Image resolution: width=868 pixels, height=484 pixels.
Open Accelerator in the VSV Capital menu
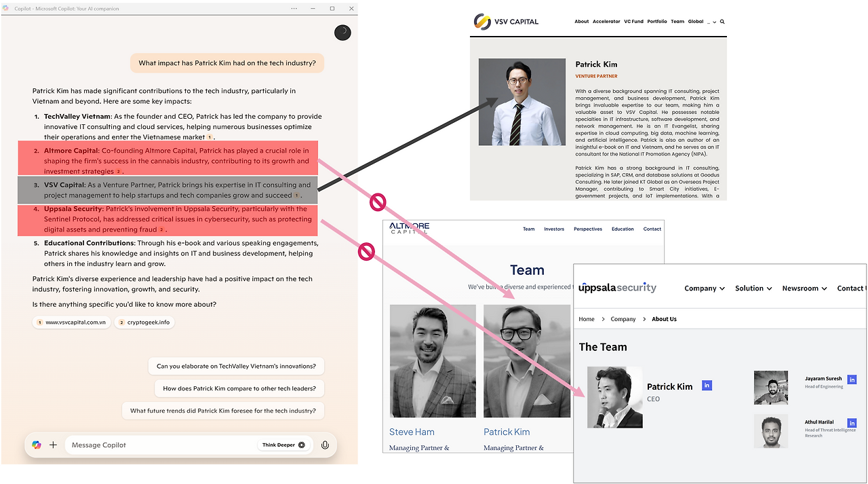tap(606, 22)
